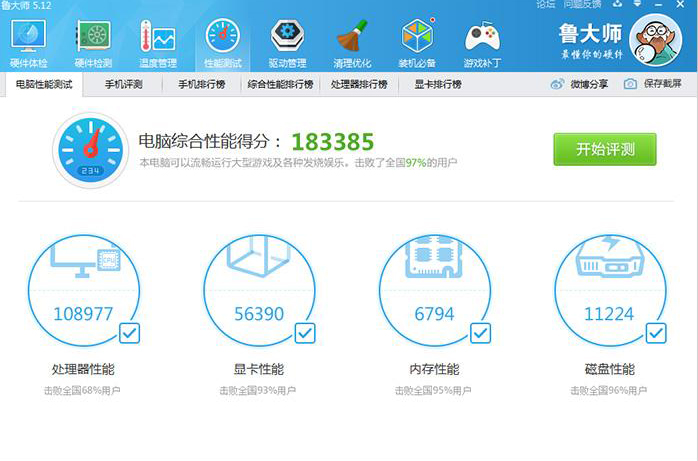Minimize the 鲁大师 window

[658, 4]
